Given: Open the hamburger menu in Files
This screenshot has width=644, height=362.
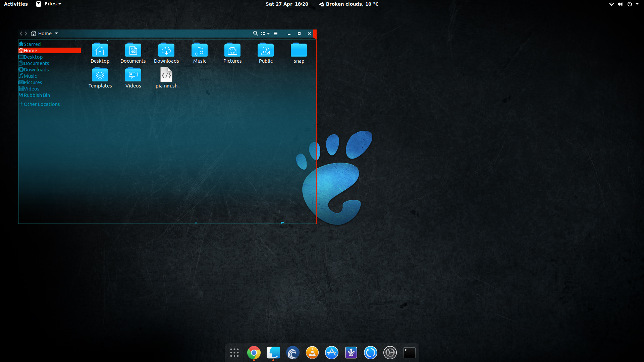Looking at the screenshot, I should 276,34.
